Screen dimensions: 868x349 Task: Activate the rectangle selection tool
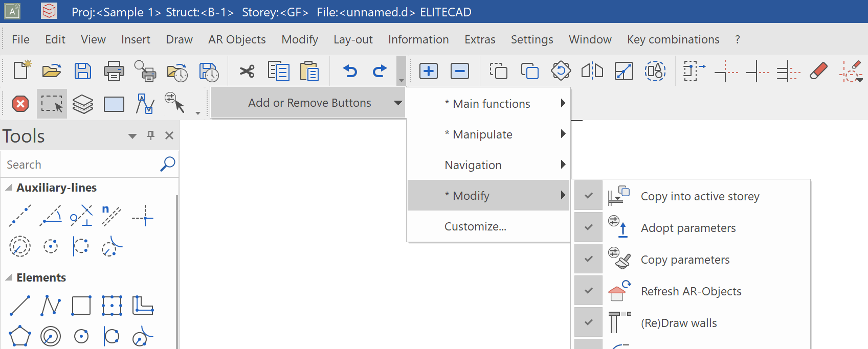[52, 104]
